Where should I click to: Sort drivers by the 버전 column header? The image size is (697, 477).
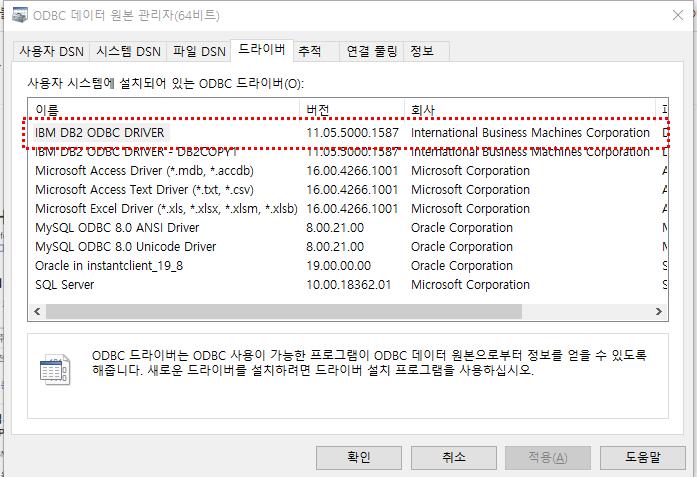(x=352, y=109)
